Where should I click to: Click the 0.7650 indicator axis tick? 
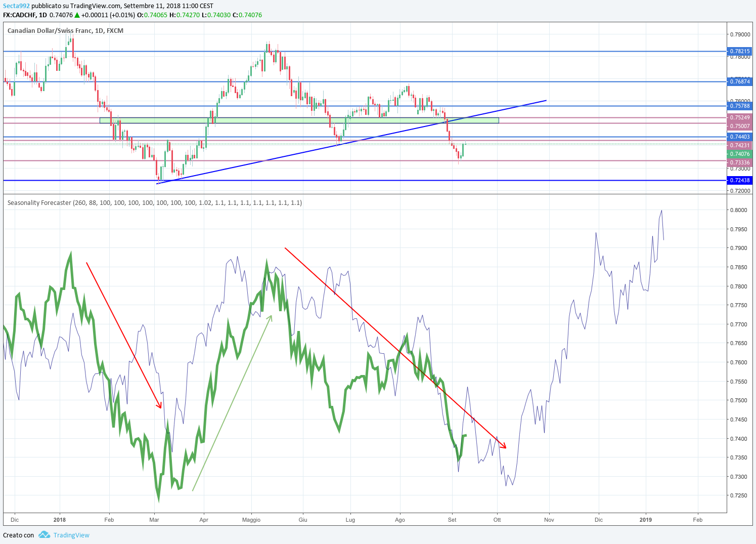tap(740, 343)
